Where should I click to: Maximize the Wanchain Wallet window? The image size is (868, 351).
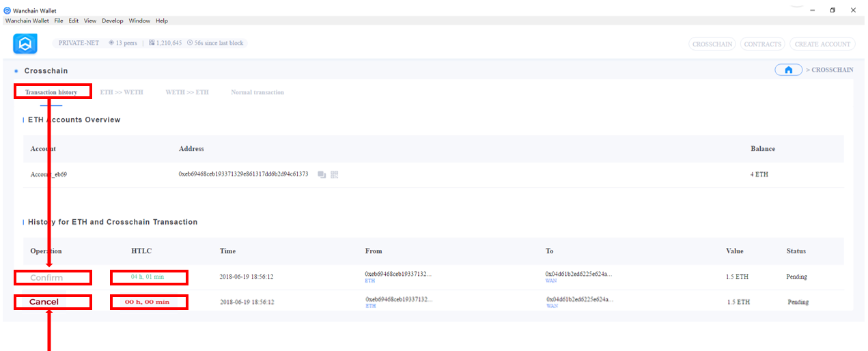click(x=832, y=10)
